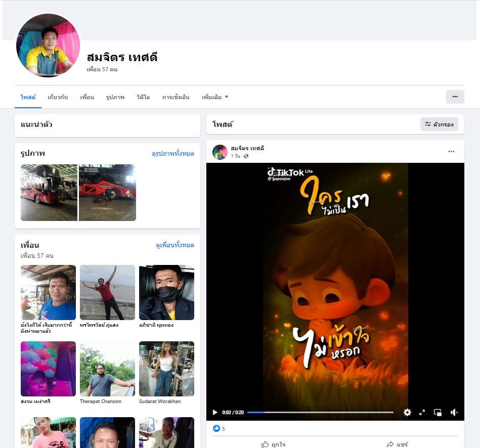
Task: Open the post's three-dot options menu
Action: pyautogui.click(x=451, y=152)
